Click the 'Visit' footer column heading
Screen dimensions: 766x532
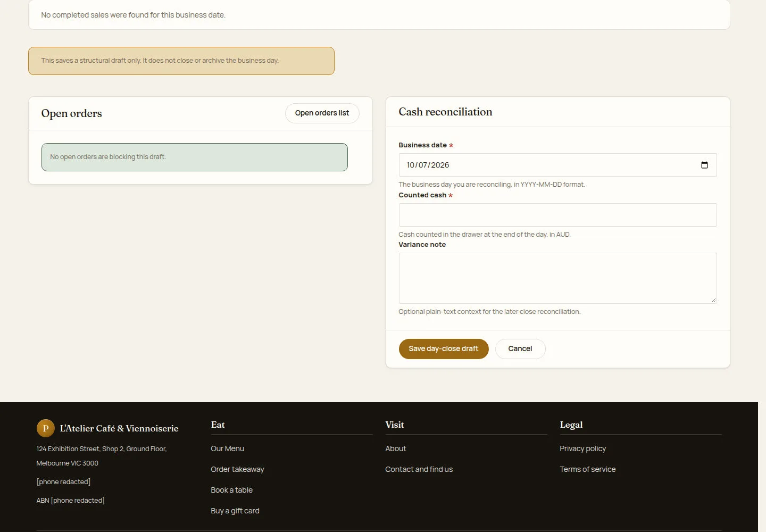pos(394,425)
